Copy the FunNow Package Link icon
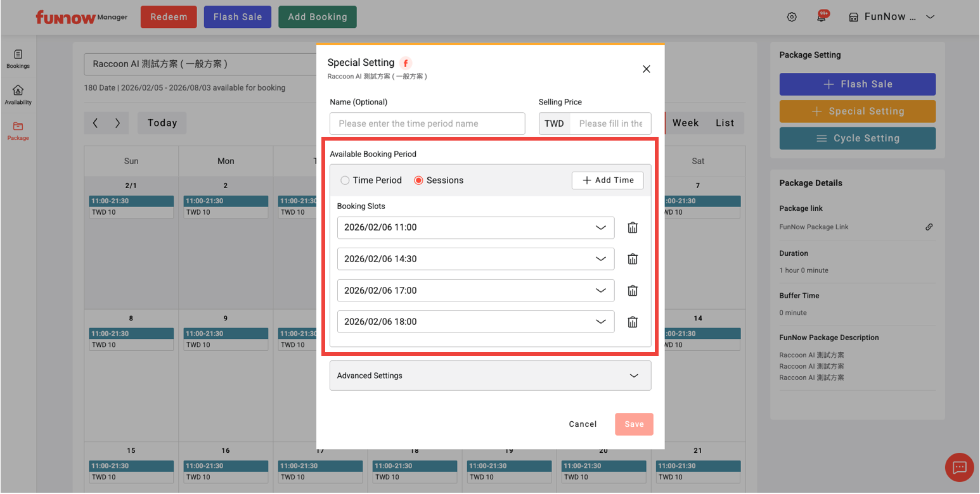The width and height of the screenshot is (980, 494). (929, 227)
